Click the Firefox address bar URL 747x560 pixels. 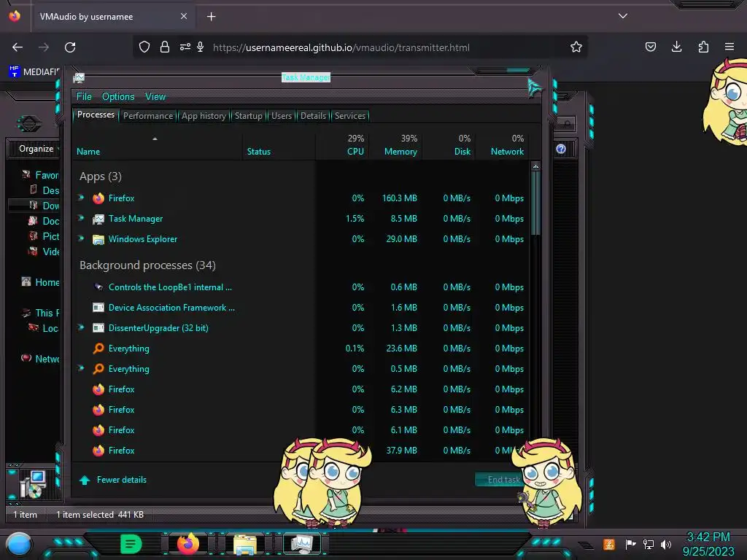[341, 47]
